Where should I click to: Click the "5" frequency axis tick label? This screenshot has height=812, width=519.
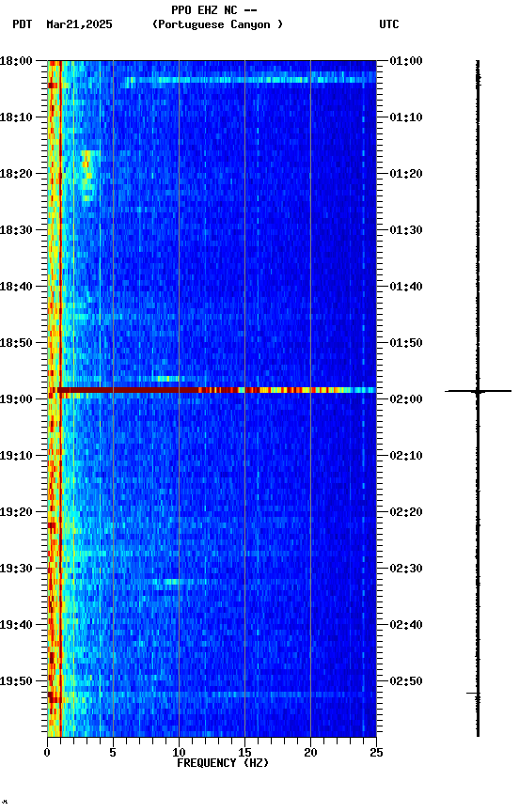tap(113, 753)
